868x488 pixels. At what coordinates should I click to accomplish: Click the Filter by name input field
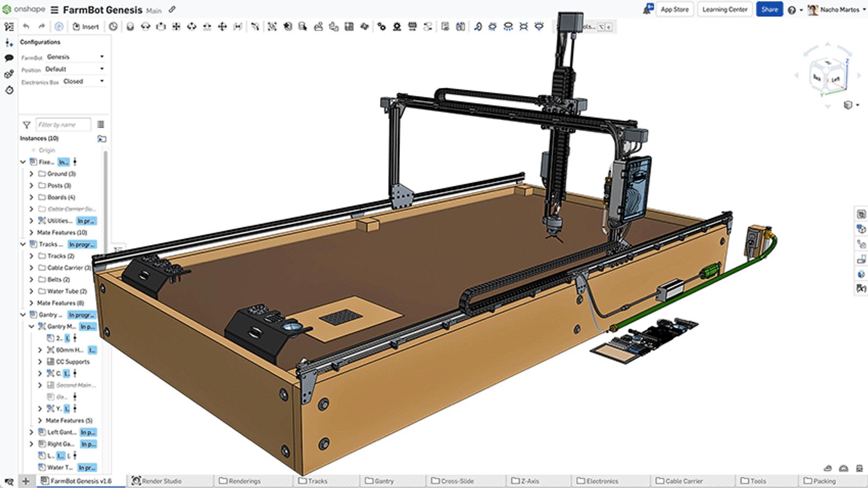(62, 124)
